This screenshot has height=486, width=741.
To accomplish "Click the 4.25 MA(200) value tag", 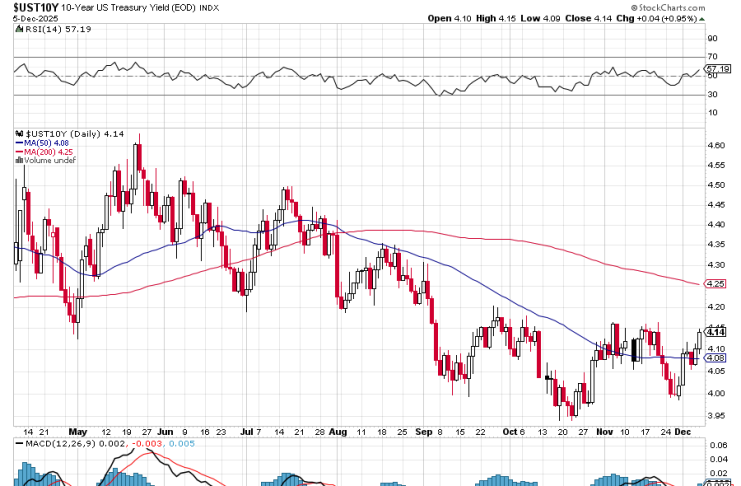I will pyautogui.click(x=714, y=284).
